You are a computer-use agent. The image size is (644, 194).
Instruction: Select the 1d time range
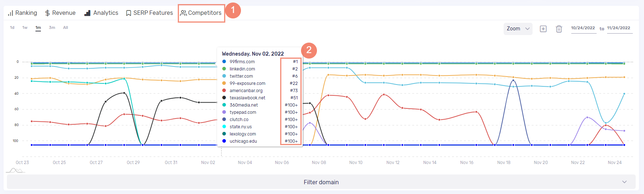(x=12, y=27)
